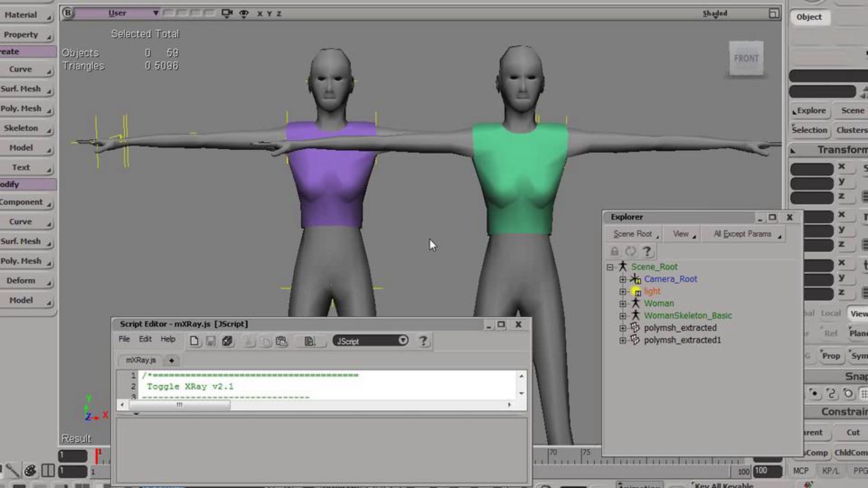Toggle Local transform mode button
Viewport: 868px width, 488px height.
pos(830,313)
